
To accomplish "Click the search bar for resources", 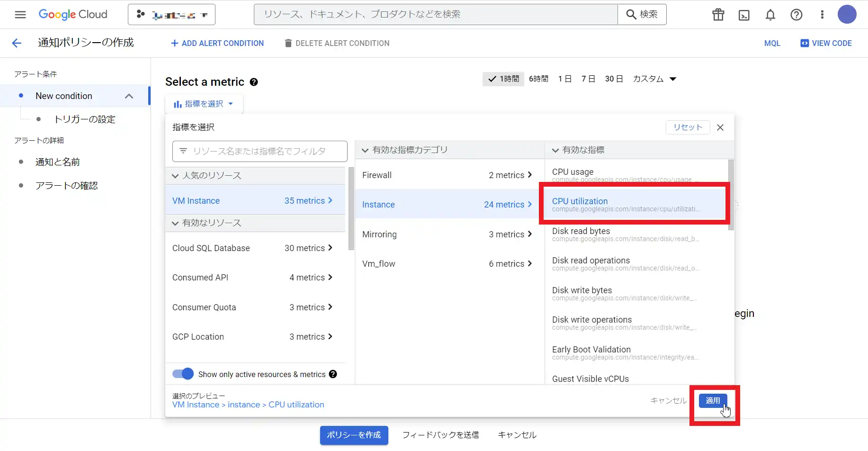I will (x=436, y=15).
